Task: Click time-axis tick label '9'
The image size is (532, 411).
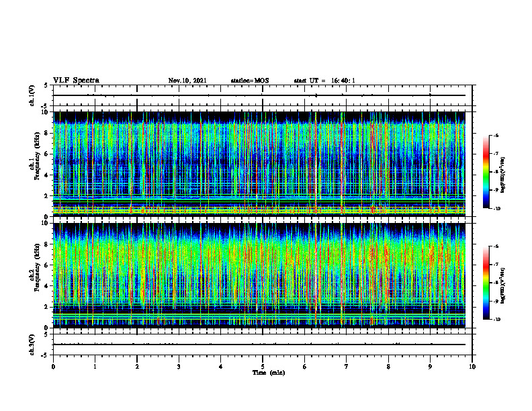Action: [x=430, y=367]
